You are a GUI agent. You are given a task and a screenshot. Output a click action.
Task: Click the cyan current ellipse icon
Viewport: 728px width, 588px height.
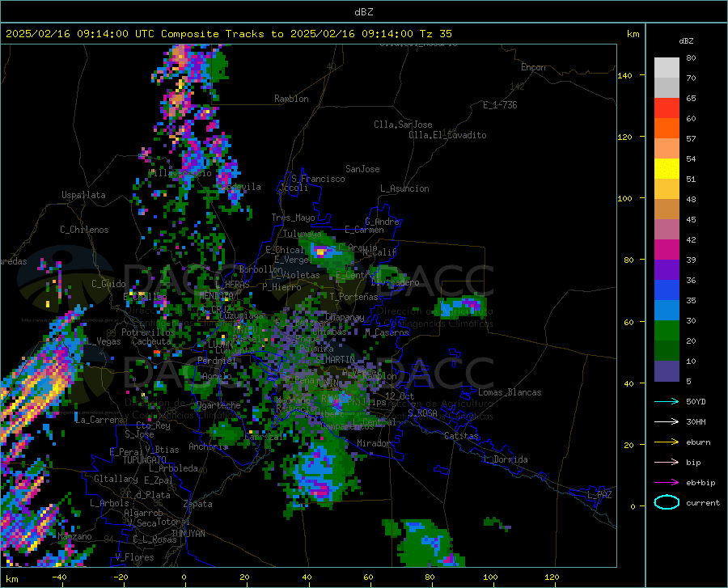pos(667,502)
